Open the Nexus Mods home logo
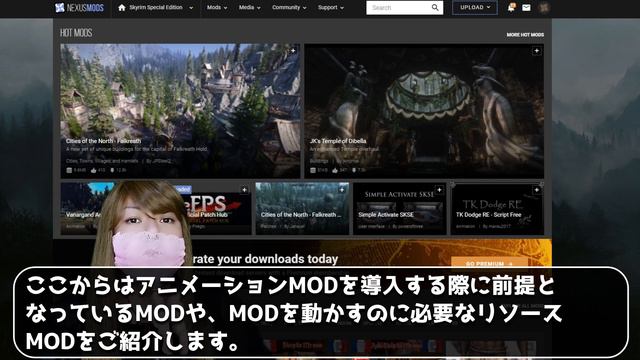This screenshot has height=360, width=640. click(80, 7)
